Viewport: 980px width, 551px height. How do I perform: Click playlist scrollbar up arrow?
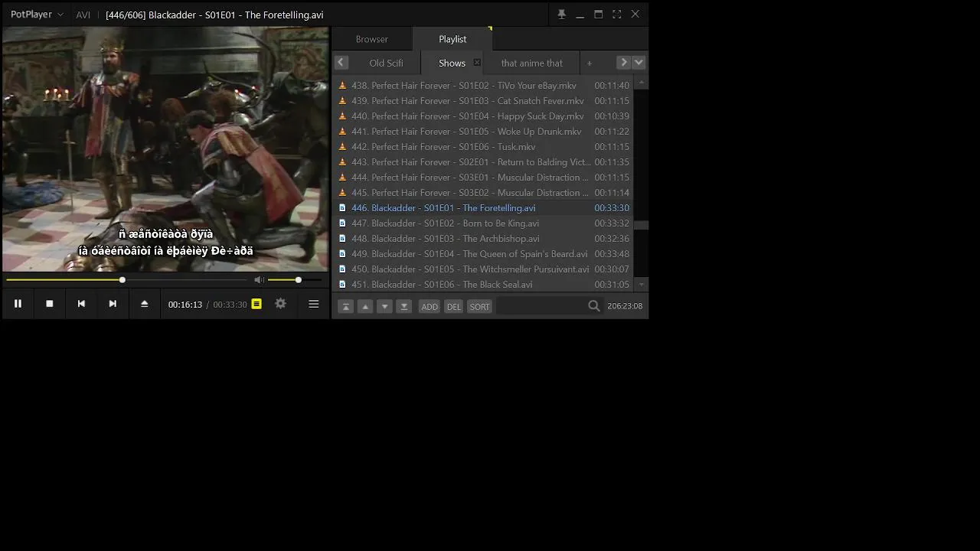tap(641, 83)
